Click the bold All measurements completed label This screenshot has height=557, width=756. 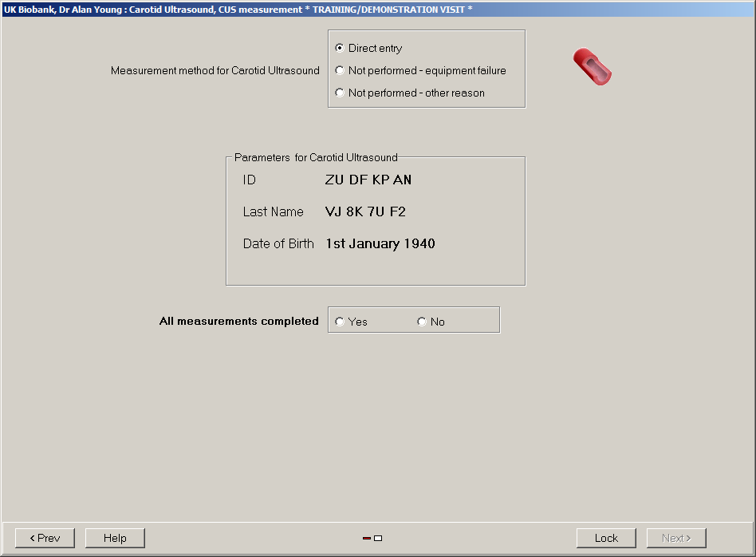239,322
